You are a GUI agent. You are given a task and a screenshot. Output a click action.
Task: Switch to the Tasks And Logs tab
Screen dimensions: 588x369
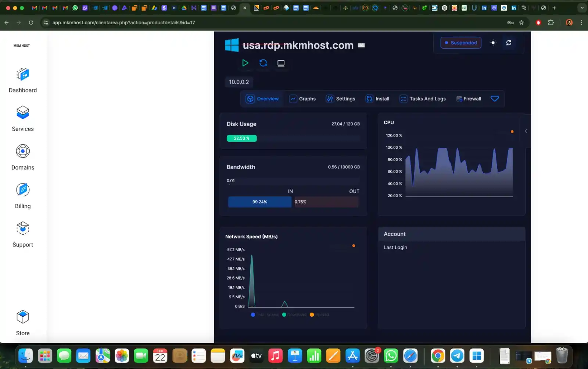[x=423, y=99]
